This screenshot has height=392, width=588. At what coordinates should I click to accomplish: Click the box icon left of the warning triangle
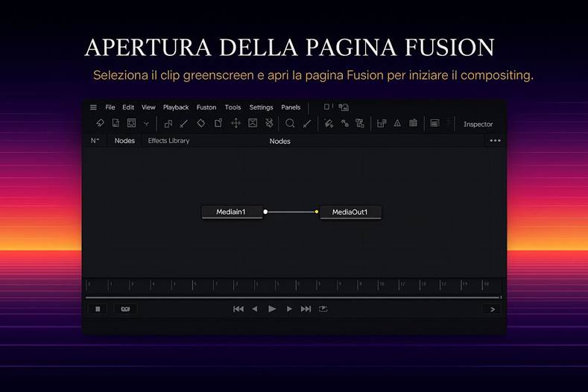point(382,123)
